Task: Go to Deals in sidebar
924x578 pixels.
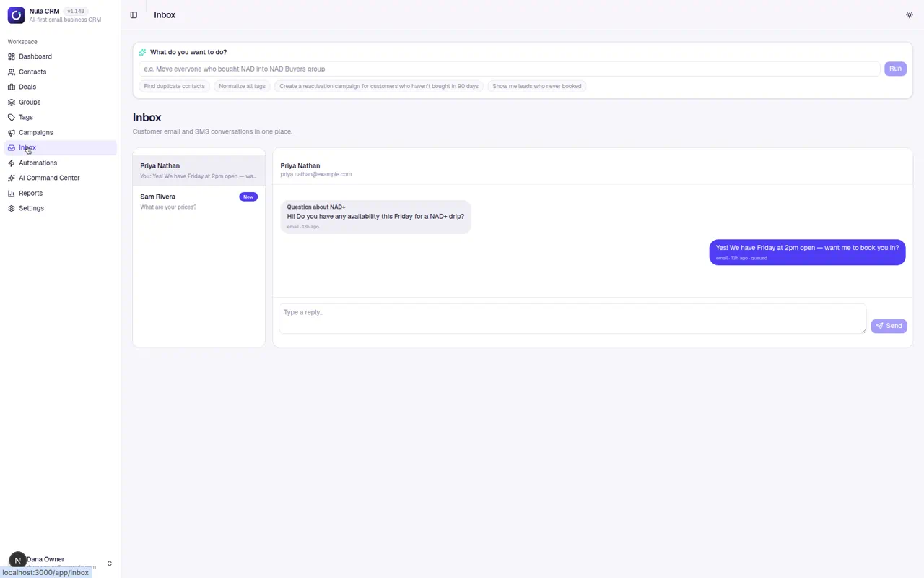Action: pos(61,87)
